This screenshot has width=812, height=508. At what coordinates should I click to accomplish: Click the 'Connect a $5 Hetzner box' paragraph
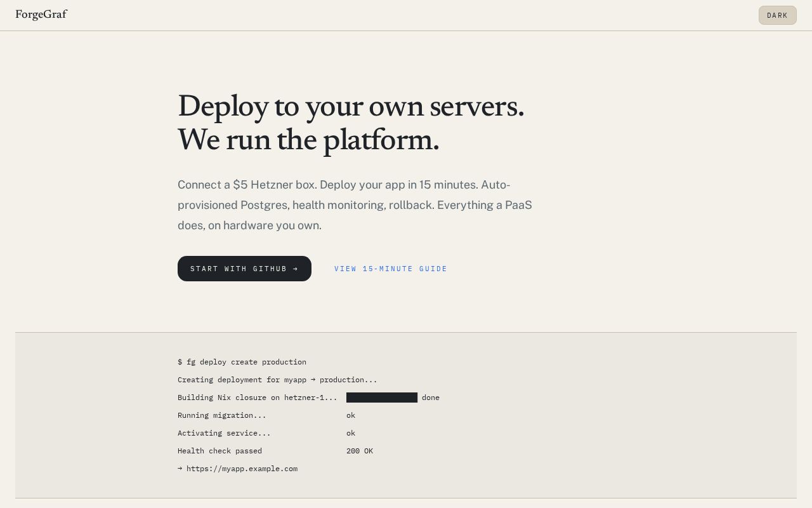(x=355, y=205)
